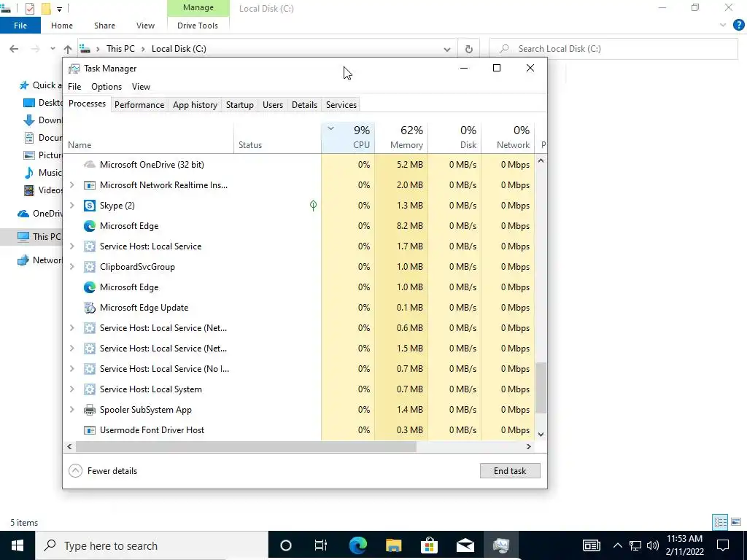747x560 pixels.
Task: Expand the ClipboardSvcGroup process
Action: pyautogui.click(x=72, y=267)
